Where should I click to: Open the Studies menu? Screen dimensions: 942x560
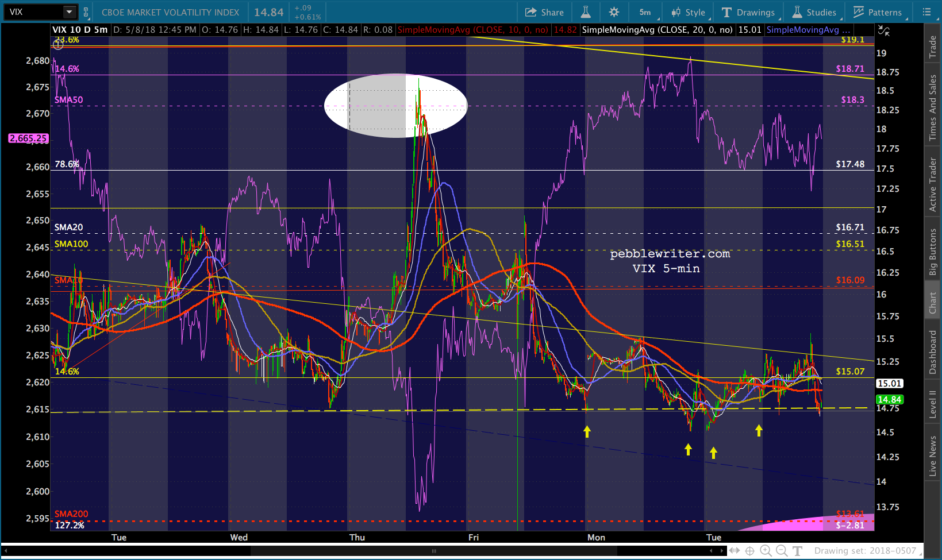814,12
